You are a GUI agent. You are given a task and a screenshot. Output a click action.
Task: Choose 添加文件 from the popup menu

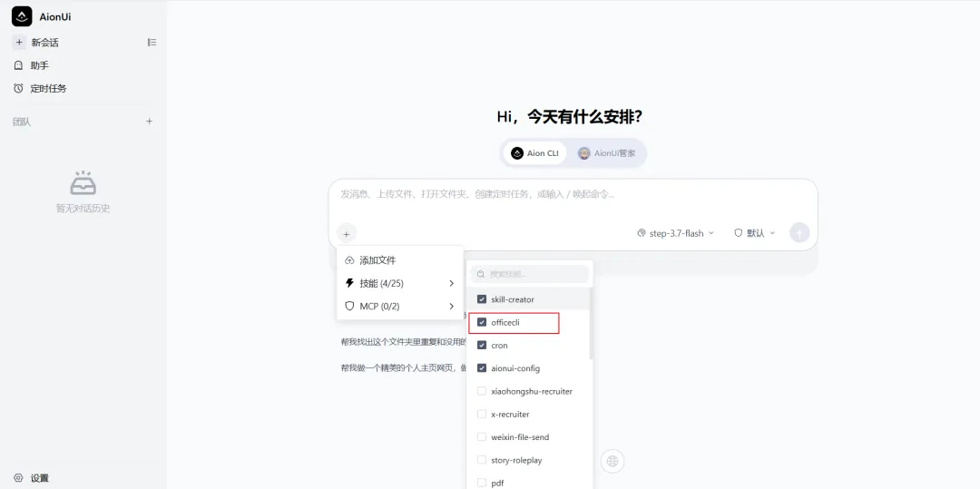point(400,260)
